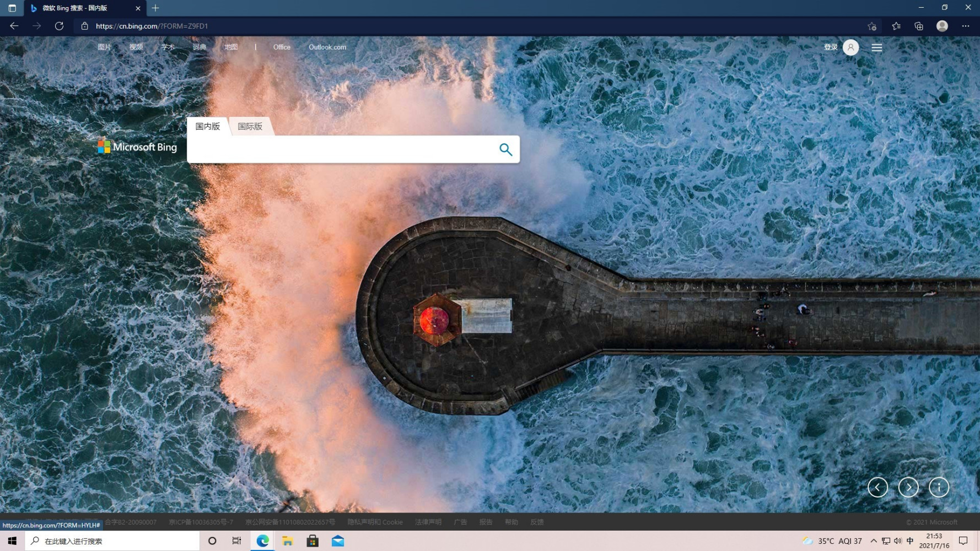
Task: Open the browser profile icon
Action: pos(942,25)
